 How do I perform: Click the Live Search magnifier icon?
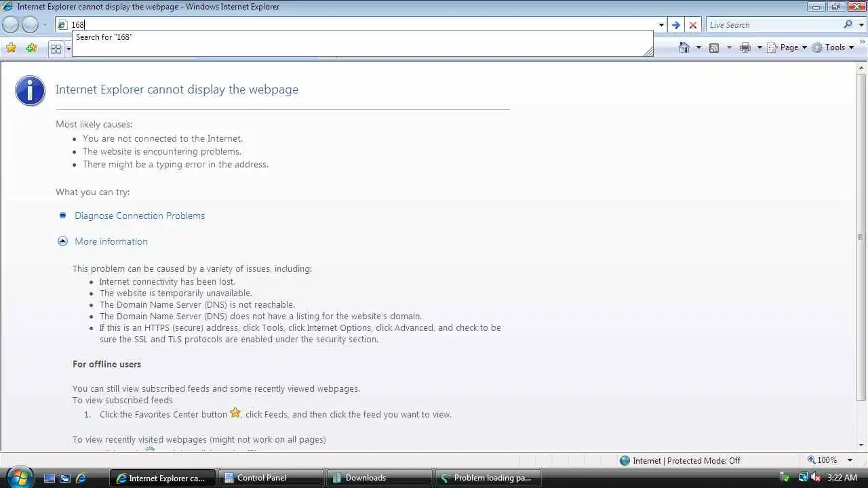(x=848, y=24)
